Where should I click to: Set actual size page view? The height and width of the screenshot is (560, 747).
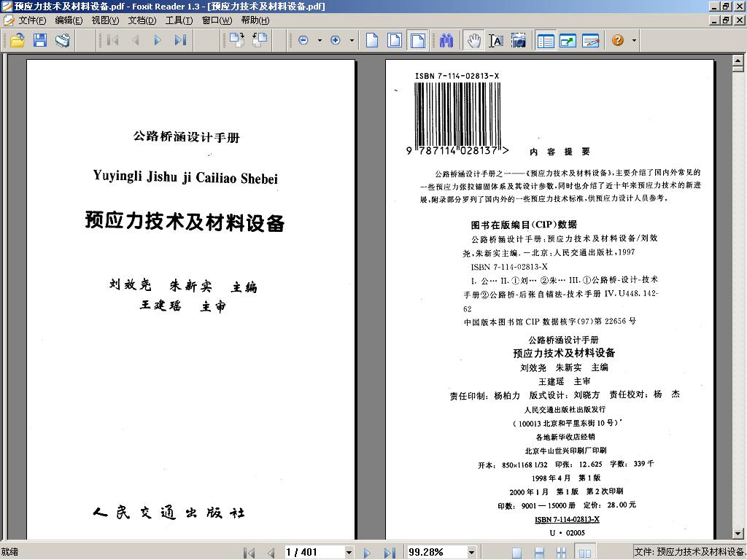pyautogui.click(x=372, y=41)
